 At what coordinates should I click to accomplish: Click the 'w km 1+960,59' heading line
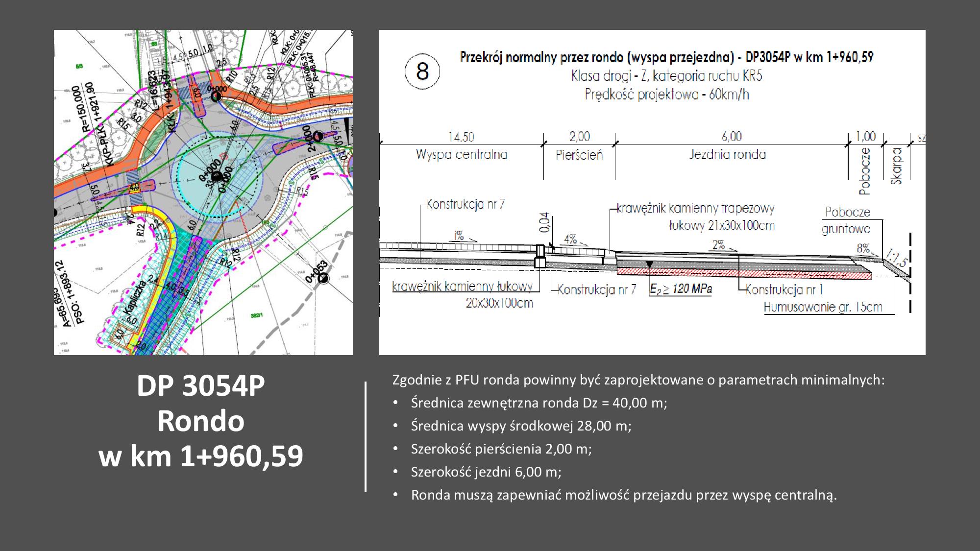(201, 456)
